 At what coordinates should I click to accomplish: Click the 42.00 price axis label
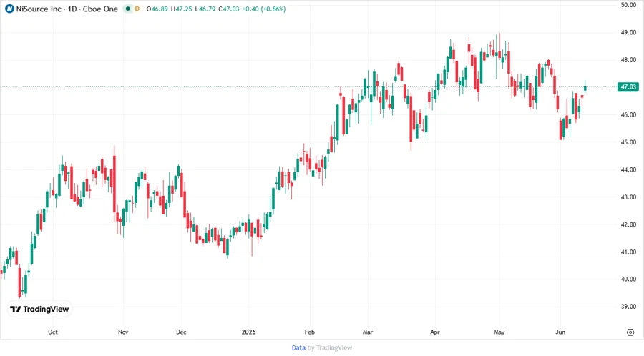tap(628, 224)
